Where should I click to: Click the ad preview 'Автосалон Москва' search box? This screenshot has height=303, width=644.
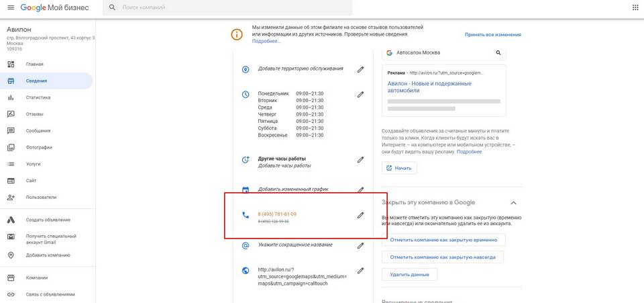443,53
